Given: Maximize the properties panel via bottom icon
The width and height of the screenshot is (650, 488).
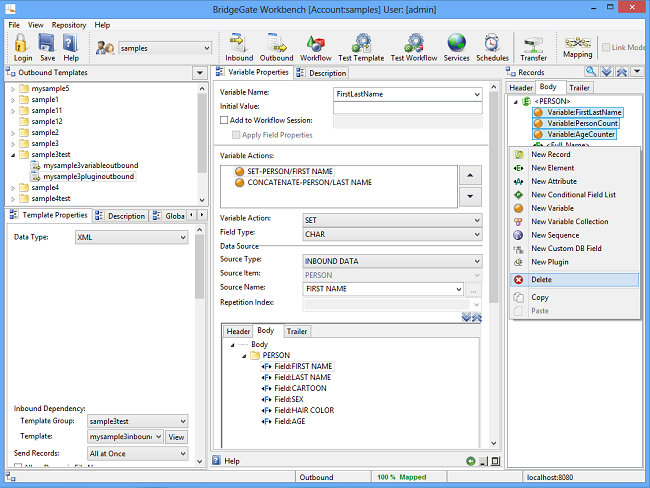Looking at the screenshot, I should 495,461.
